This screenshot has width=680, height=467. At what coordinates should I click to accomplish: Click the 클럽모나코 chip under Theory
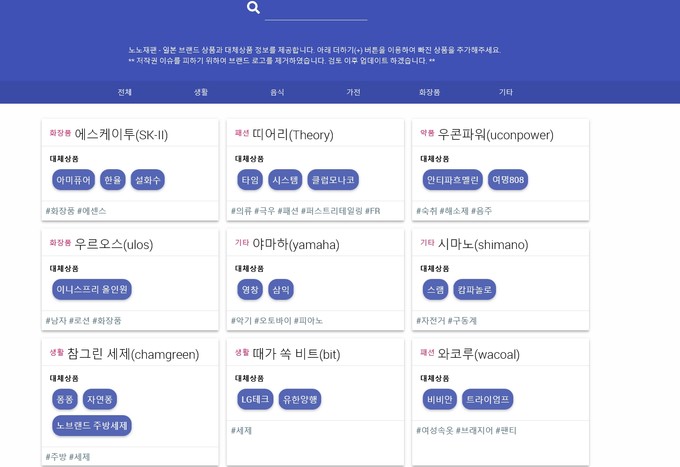tap(333, 180)
